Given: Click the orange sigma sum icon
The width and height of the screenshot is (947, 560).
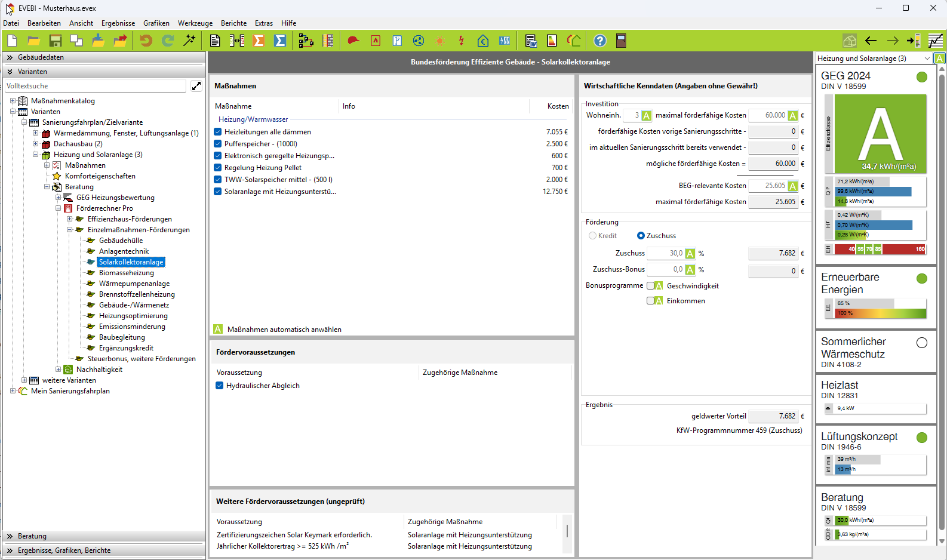Looking at the screenshot, I should pyautogui.click(x=259, y=41).
